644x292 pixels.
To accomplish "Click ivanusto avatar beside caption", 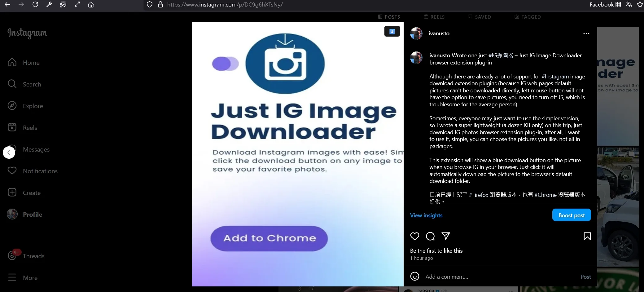I will pos(416,58).
